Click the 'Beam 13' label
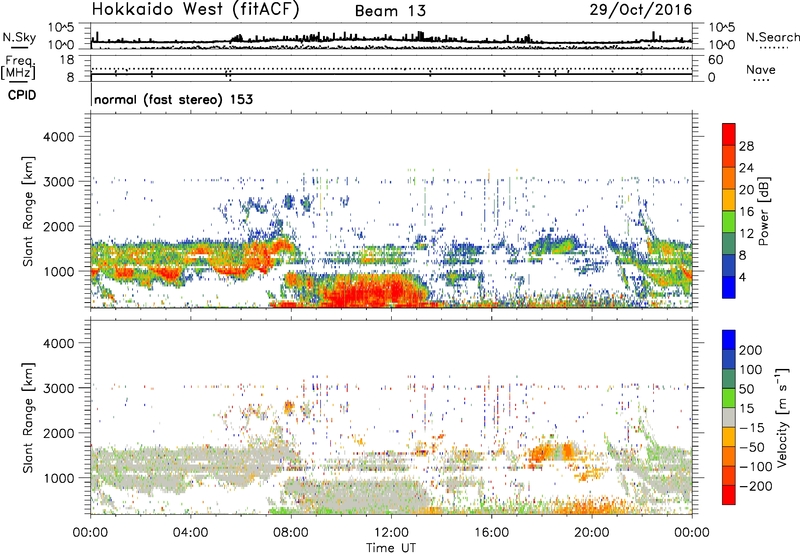This screenshot has width=800, height=554. click(390, 11)
